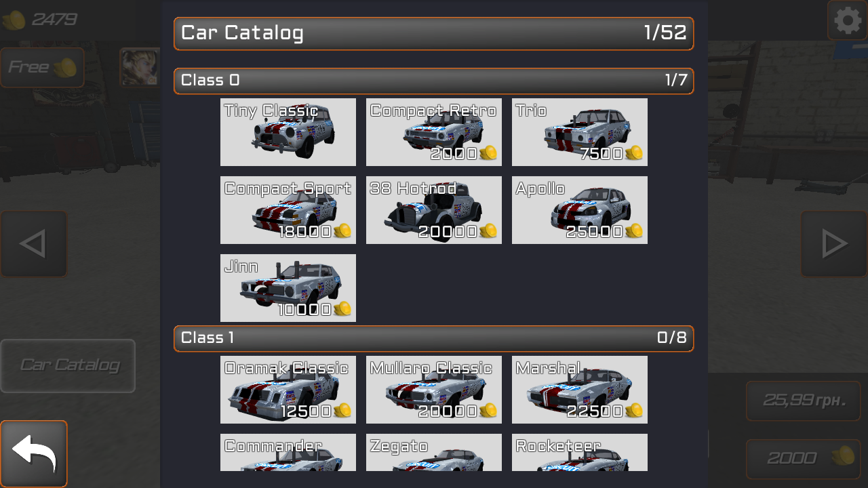Go to next car with right arrow

pos(834,244)
